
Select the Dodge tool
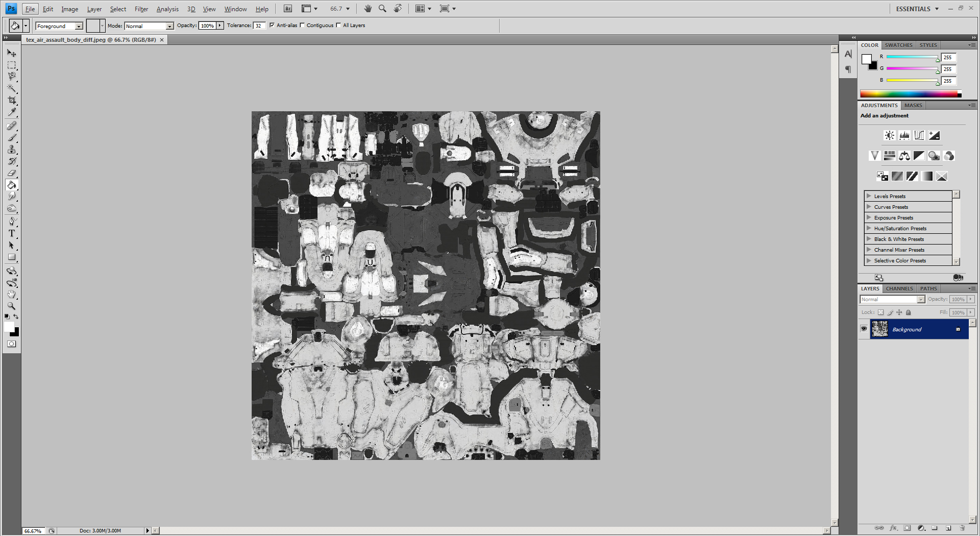(x=11, y=208)
